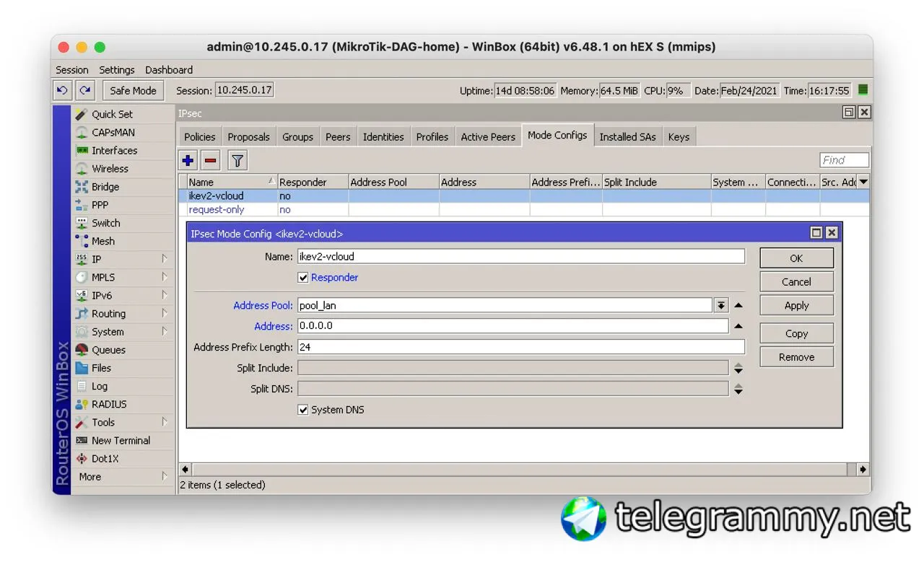Click the Quick Set sidebar icon
This screenshot has width=924, height=562.
pos(82,114)
